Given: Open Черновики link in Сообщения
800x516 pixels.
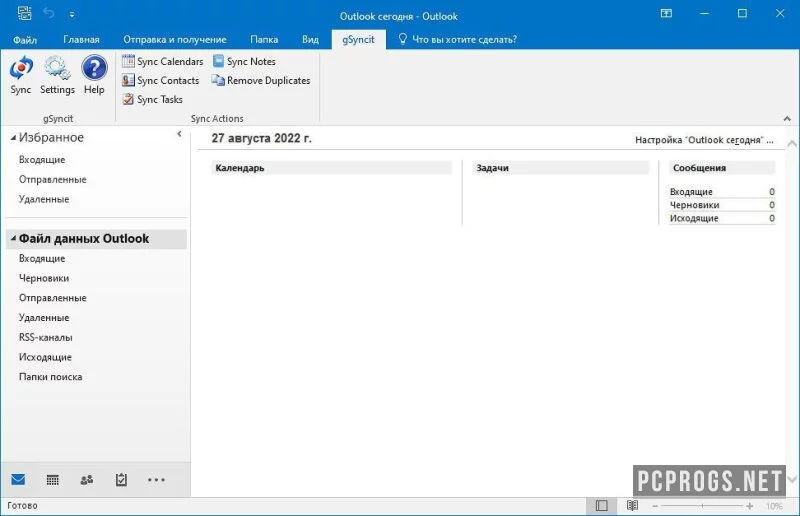Looking at the screenshot, I should [694, 205].
